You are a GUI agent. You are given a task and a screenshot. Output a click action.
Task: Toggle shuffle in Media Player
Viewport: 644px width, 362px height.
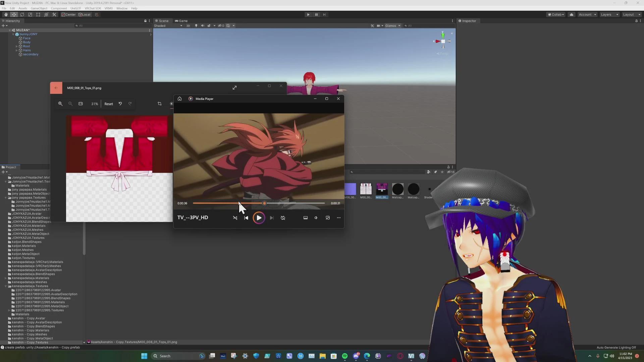pos(235,218)
